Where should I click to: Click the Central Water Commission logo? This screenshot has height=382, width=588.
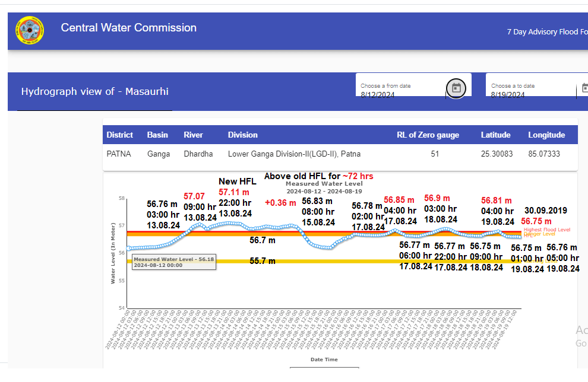(x=30, y=31)
